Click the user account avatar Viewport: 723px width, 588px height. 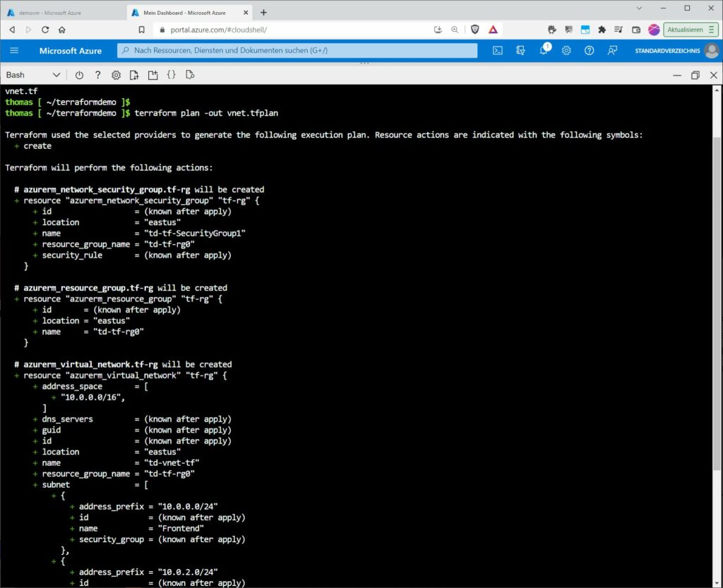pos(712,51)
